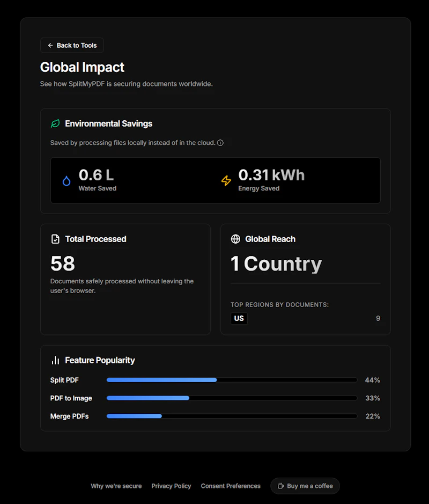Open the Privacy Policy link
429x504 pixels.
click(x=171, y=486)
